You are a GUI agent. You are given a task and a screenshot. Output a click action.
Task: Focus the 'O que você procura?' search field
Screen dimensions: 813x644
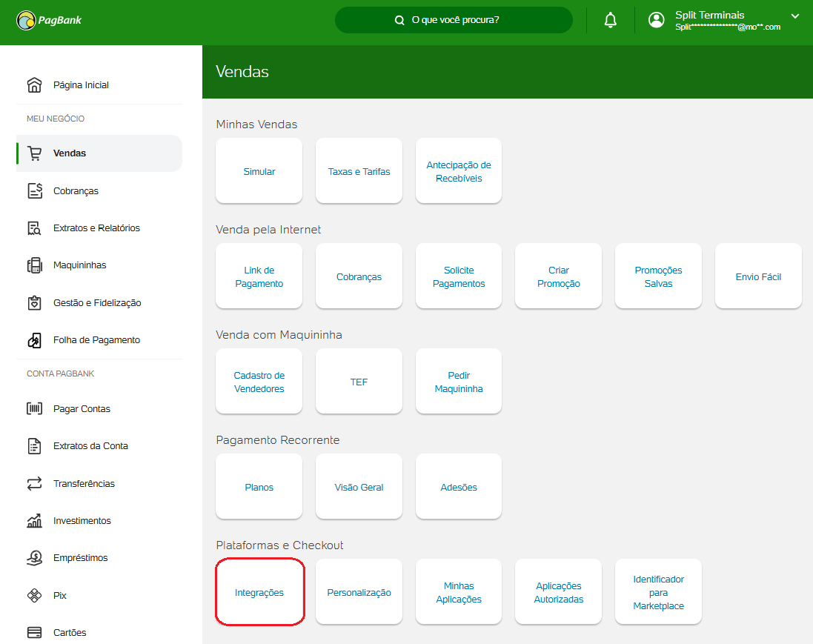coord(454,20)
